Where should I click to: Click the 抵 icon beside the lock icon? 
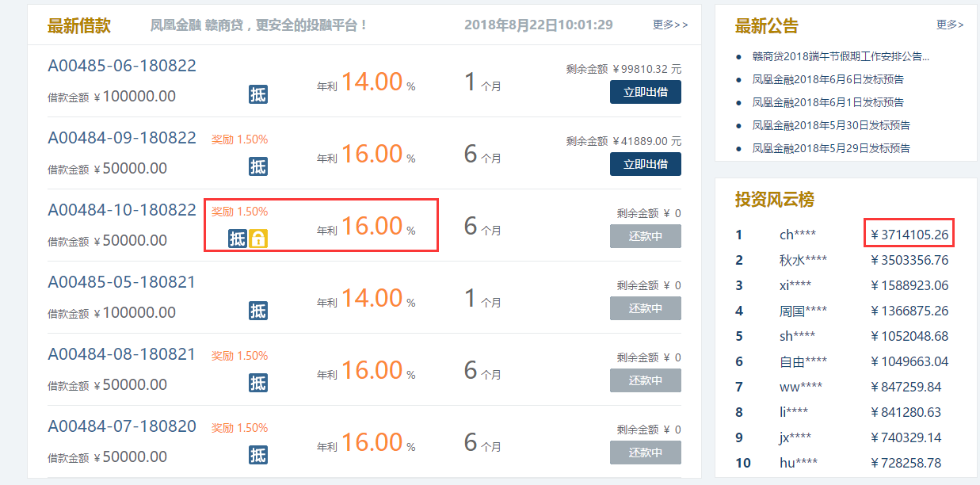point(238,239)
